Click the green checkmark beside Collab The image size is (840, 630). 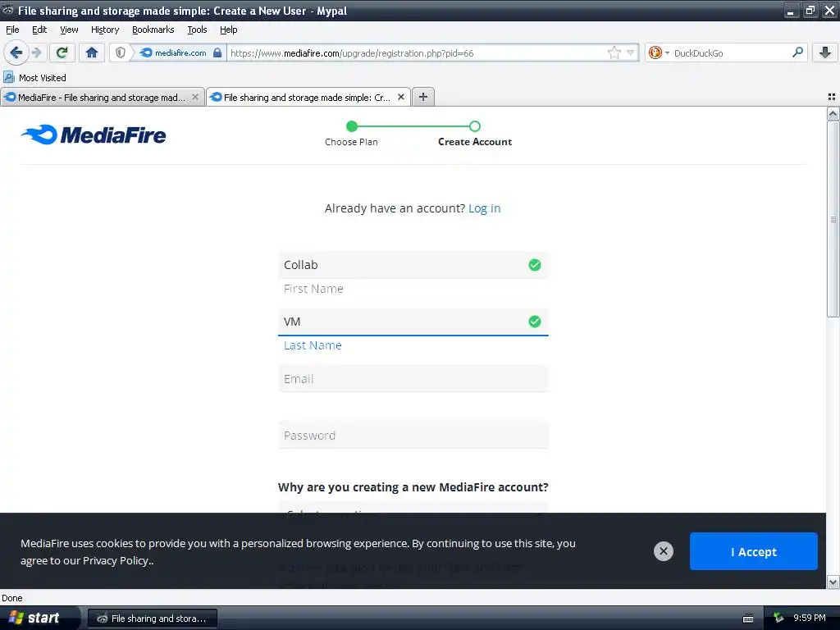535,265
